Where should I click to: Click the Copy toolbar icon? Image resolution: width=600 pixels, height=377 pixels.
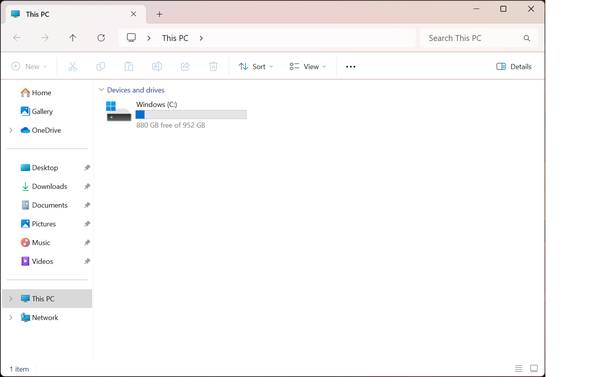point(101,66)
